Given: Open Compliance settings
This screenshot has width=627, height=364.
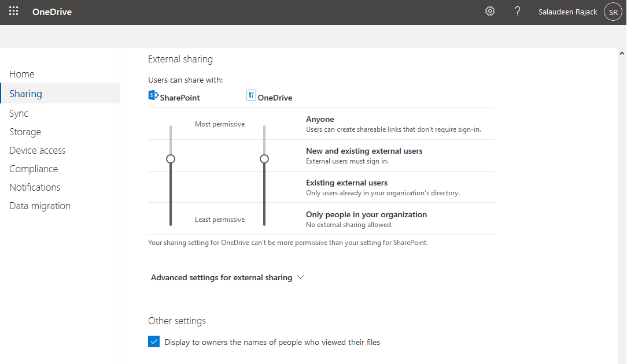Looking at the screenshot, I should 33,169.
